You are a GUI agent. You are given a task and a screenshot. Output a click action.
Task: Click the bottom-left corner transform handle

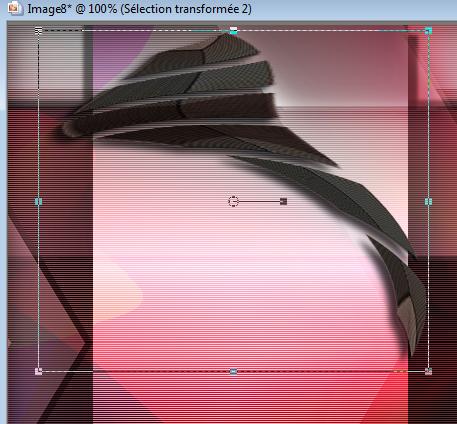[x=39, y=371]
